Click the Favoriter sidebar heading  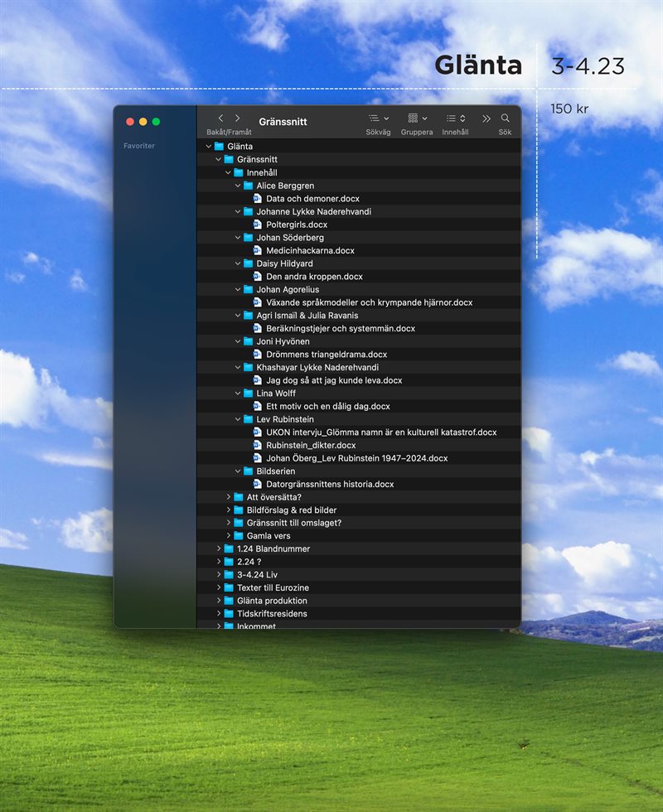(139, 146)
